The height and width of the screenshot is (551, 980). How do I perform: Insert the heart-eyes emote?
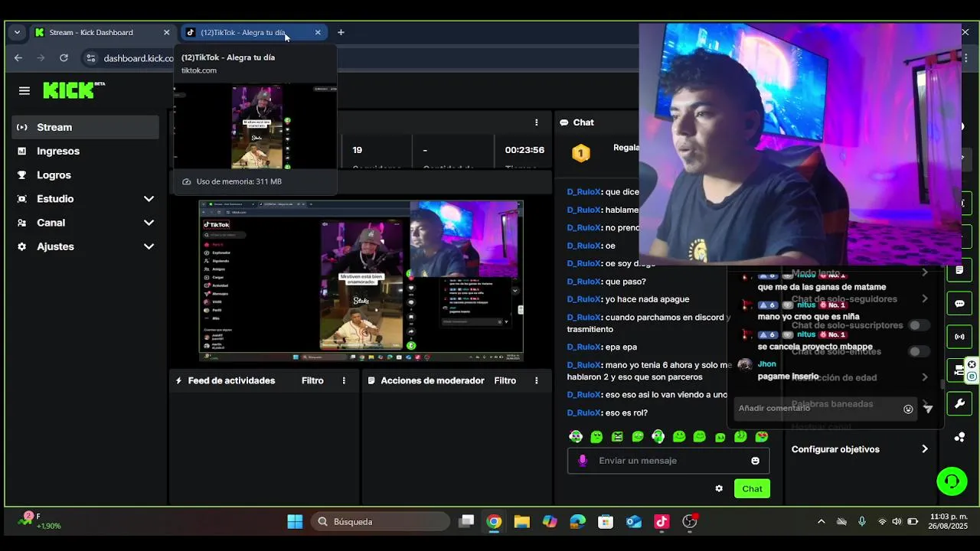pos(761,436)
